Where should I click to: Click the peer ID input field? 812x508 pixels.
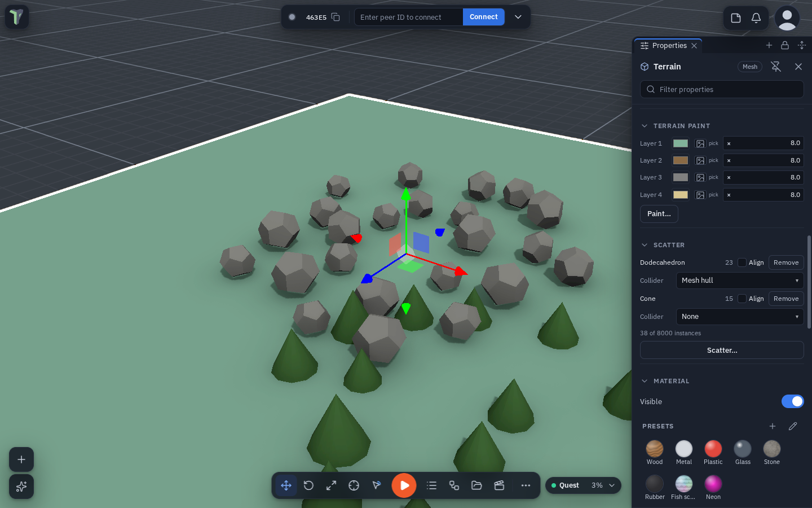(x=409, y=17)
